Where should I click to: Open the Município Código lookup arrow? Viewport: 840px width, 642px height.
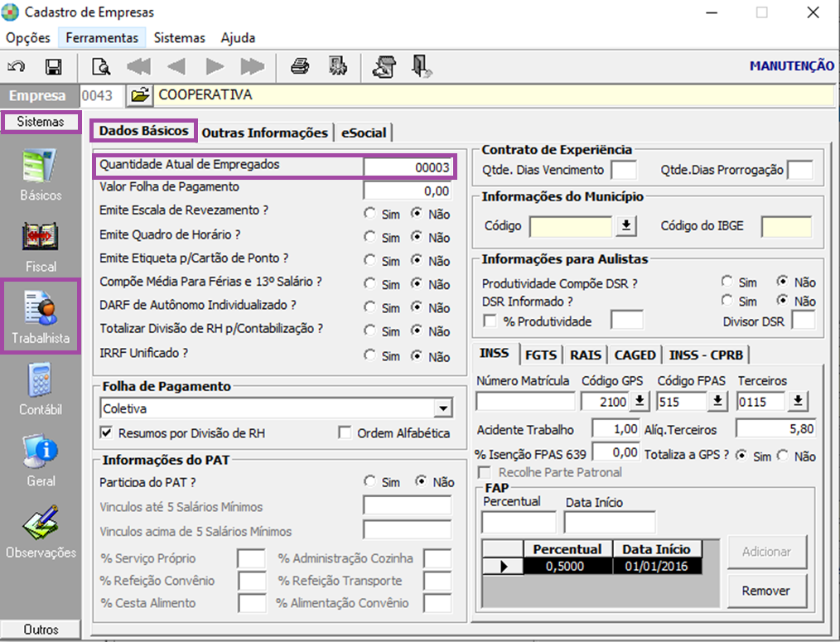pos(625,225)
